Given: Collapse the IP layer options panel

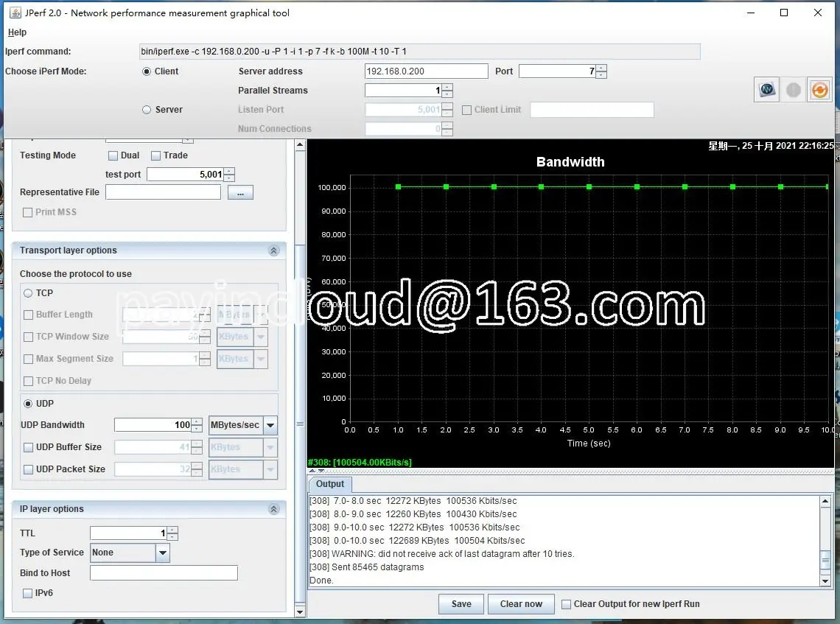Looking at the screenshot, I should [x=274, y=509].
